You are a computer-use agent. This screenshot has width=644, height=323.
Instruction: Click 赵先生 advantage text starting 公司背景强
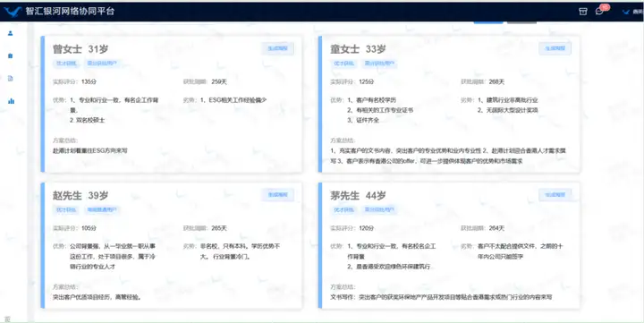click(x=113, y=257)
